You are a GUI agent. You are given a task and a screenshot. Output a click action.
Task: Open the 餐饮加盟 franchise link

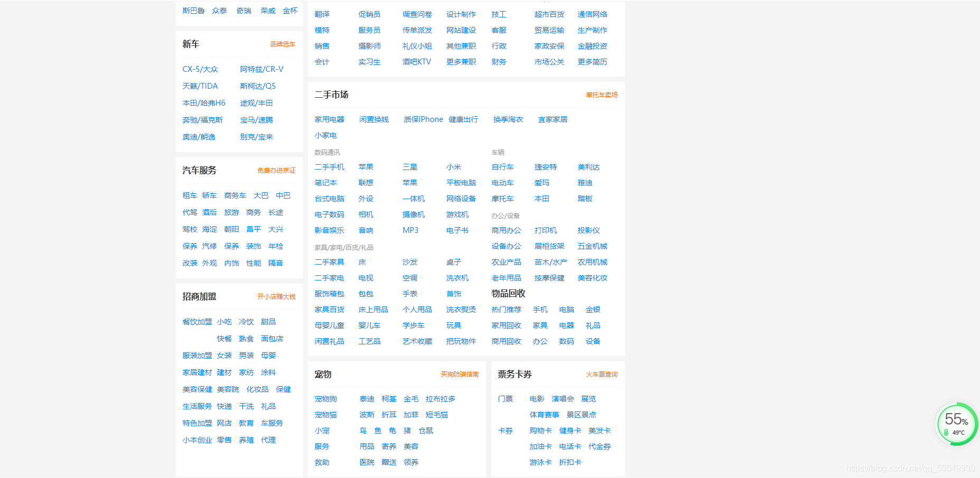coord(197,322)
